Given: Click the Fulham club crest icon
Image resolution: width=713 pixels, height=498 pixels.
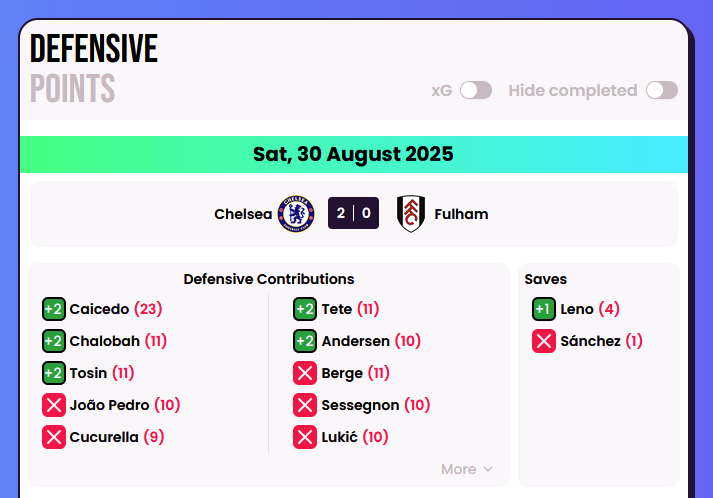Looking at the screenshot, I should (x=411, y=214).
